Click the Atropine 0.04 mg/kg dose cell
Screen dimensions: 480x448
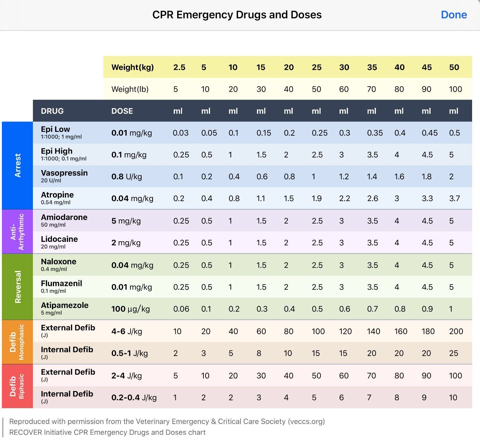(133, 198)
